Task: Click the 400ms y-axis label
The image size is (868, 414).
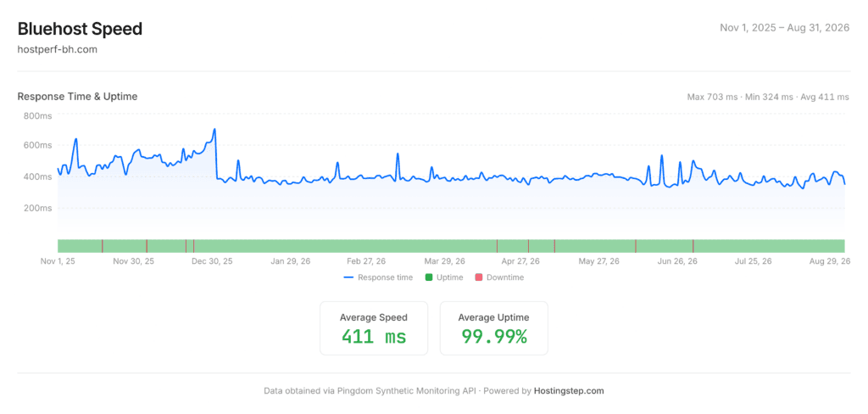Action: pos(37,176)
